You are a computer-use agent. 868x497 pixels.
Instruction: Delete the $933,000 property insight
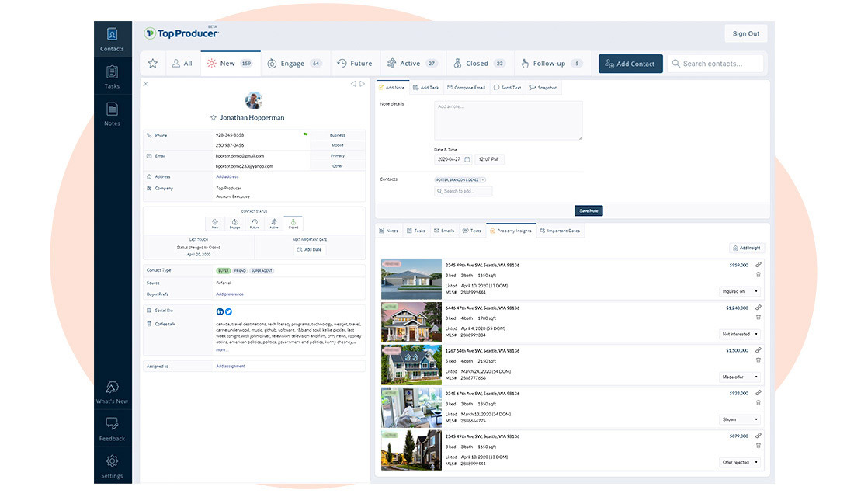click(x=759, y=402)
